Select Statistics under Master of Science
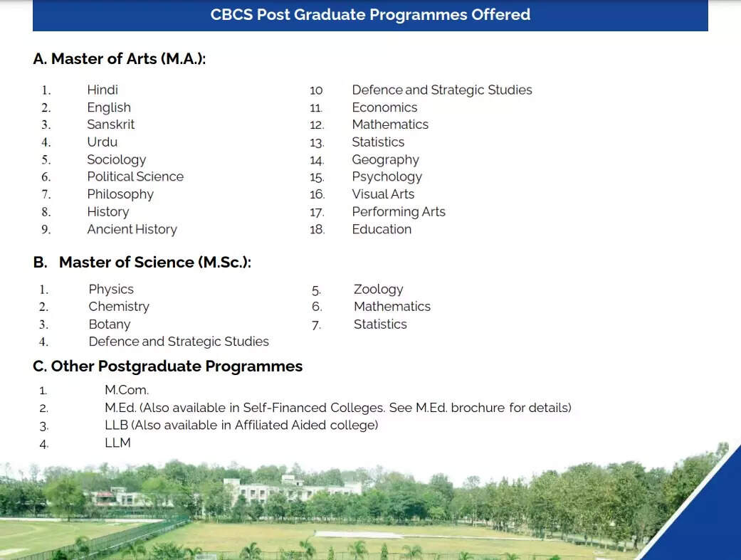 point(380,324)
